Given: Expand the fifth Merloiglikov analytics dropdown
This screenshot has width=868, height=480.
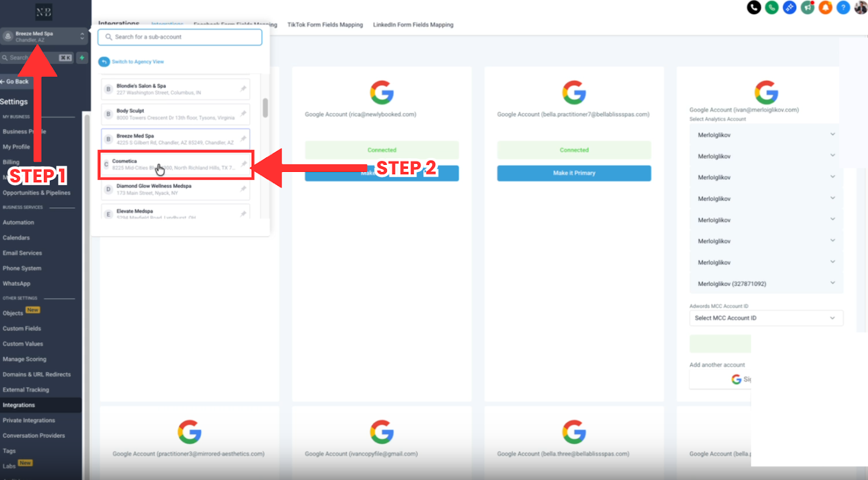Looking at the screenshot, I should pos(832,219).
